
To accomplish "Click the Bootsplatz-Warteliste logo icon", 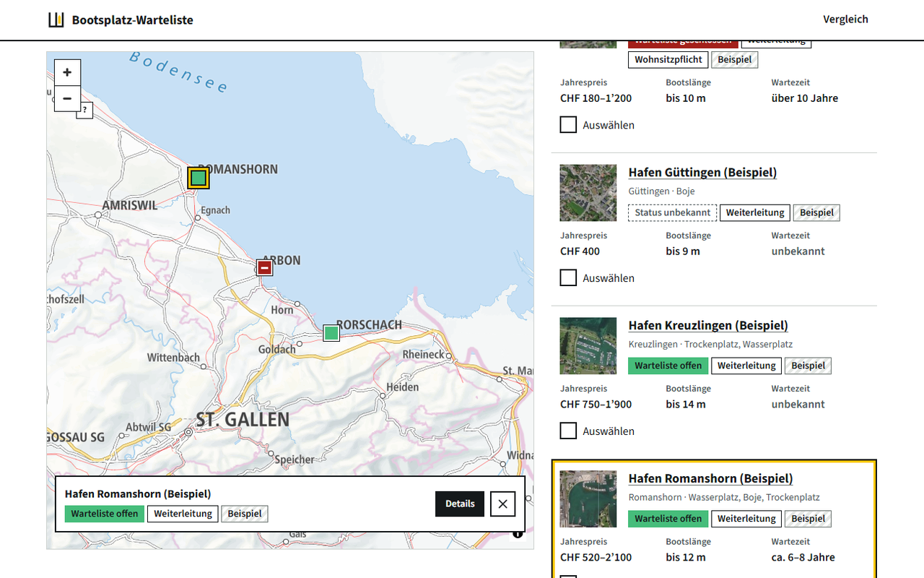I will [56, 20].
